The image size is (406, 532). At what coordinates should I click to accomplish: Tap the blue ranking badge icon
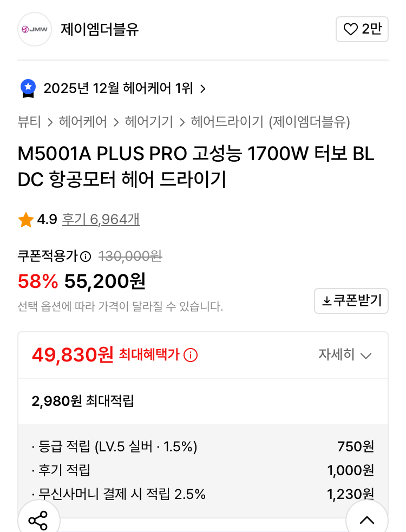click(x=28, y=88)
